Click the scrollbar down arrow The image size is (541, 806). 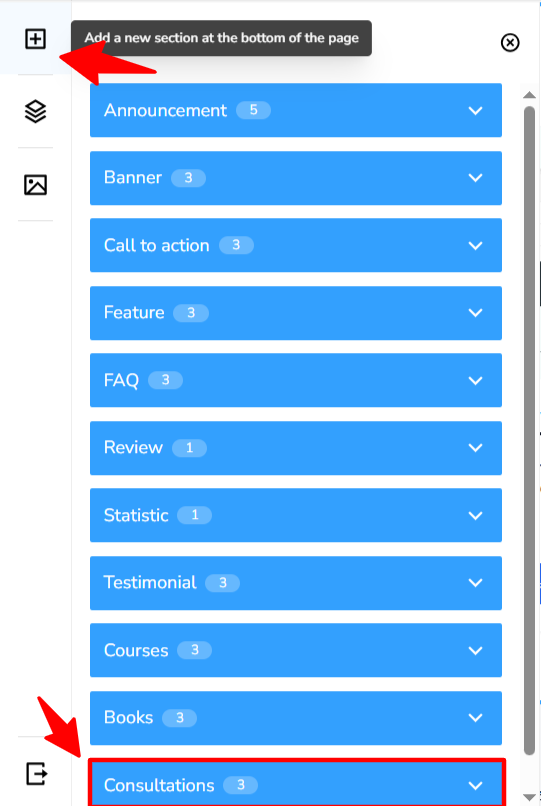pyautogui.click(x=529, y=797)
